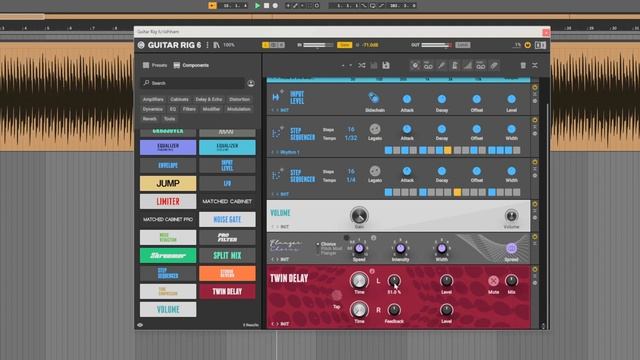
Task: Open Tempo 1/4 dropdown of second sequencer
Action: click(351, 180)
